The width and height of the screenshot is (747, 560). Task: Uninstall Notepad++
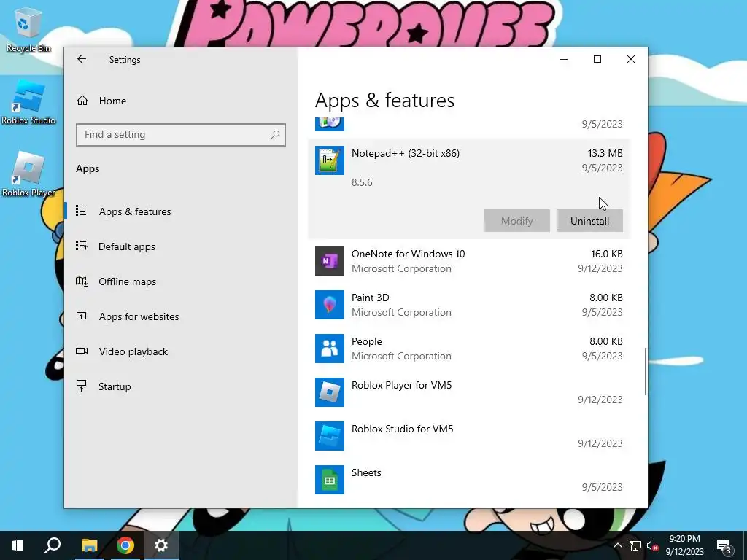pyautogui.click(x=589, y=221)
